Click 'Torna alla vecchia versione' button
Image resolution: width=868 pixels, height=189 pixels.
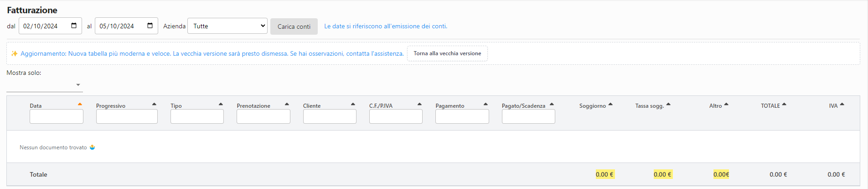447,53
